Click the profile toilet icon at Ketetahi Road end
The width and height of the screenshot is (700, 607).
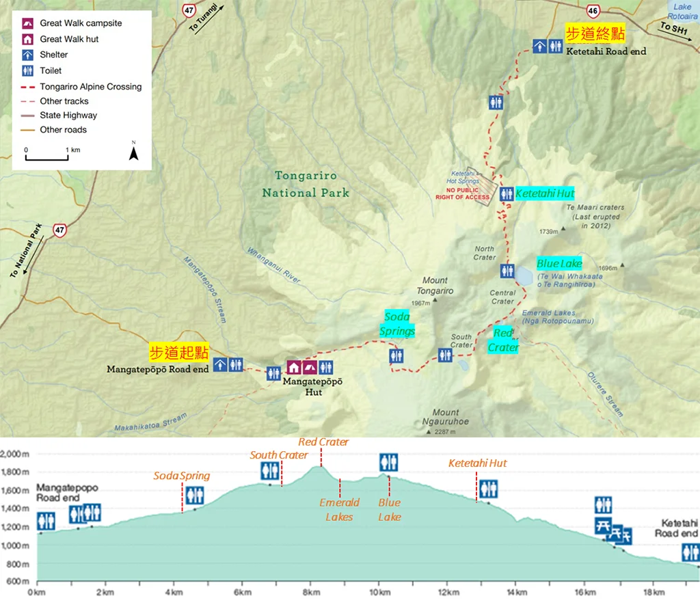pos(690,552)
